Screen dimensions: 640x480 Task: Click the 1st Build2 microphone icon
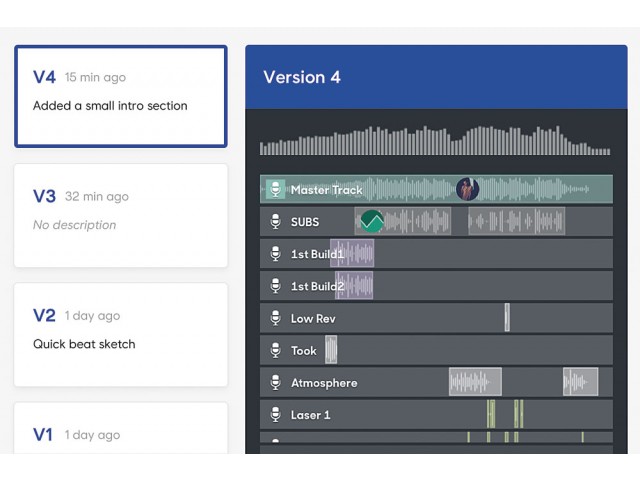coord(276,286)
